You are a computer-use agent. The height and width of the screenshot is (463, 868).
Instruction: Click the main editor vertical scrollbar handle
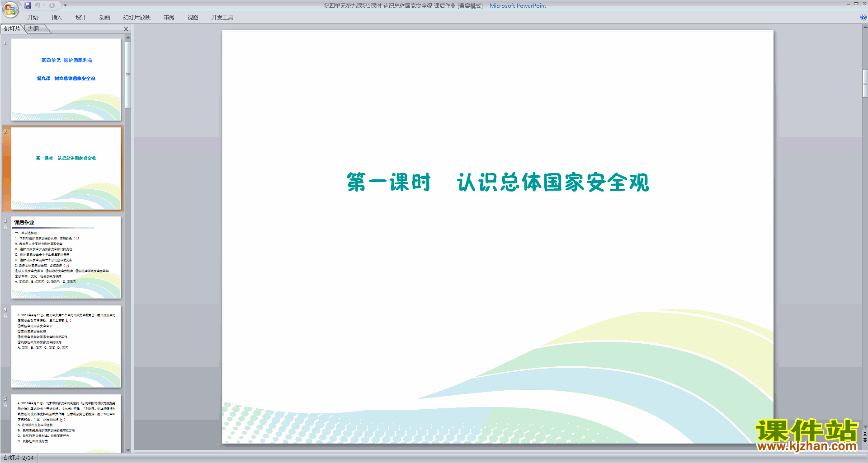click(865, 84)
